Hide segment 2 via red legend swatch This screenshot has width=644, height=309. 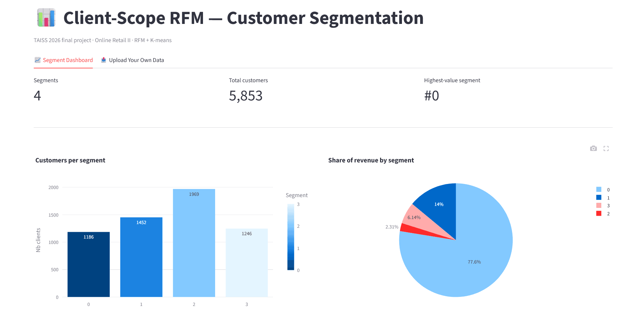click(x=599, y=214)
